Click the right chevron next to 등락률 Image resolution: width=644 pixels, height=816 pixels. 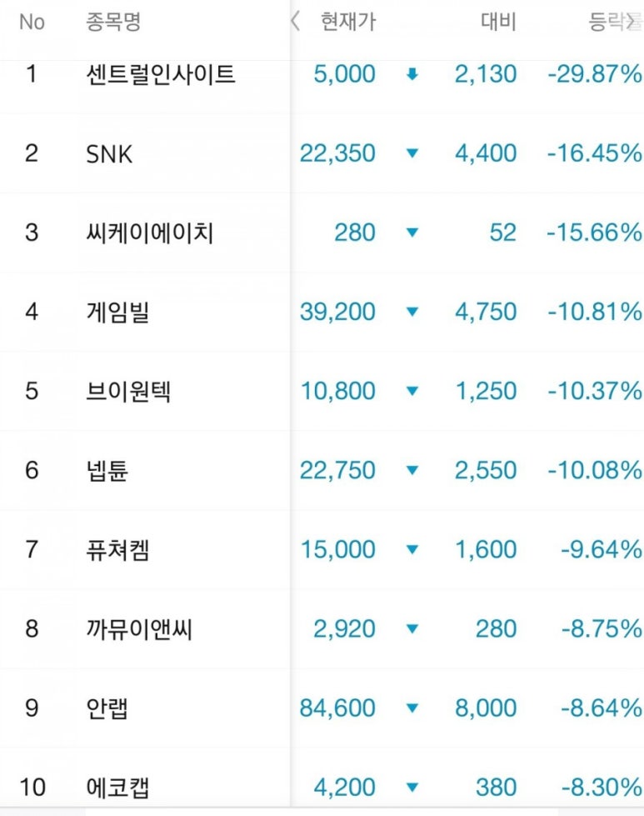[631, 22]
